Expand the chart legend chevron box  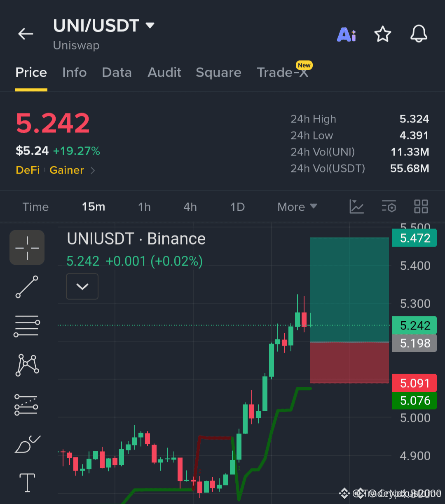[x=82, y=286]
